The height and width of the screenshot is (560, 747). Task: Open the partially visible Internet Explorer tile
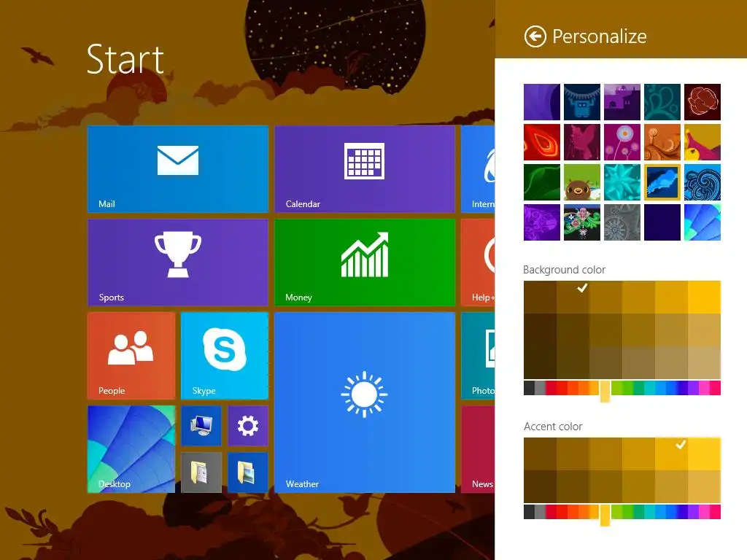point(478,168)
